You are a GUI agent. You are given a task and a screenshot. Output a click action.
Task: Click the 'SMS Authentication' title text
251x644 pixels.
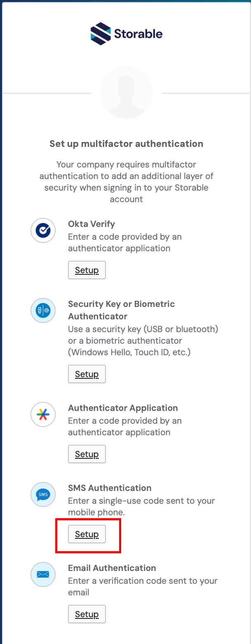110,488
